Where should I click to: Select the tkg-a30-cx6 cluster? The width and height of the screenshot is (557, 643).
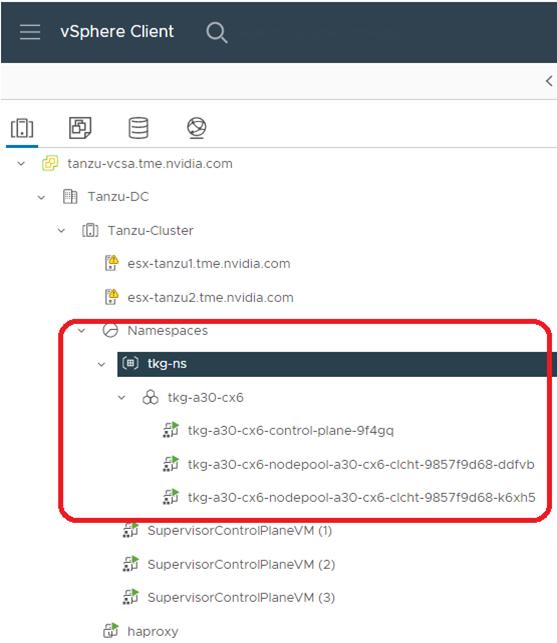click(205, 397)
